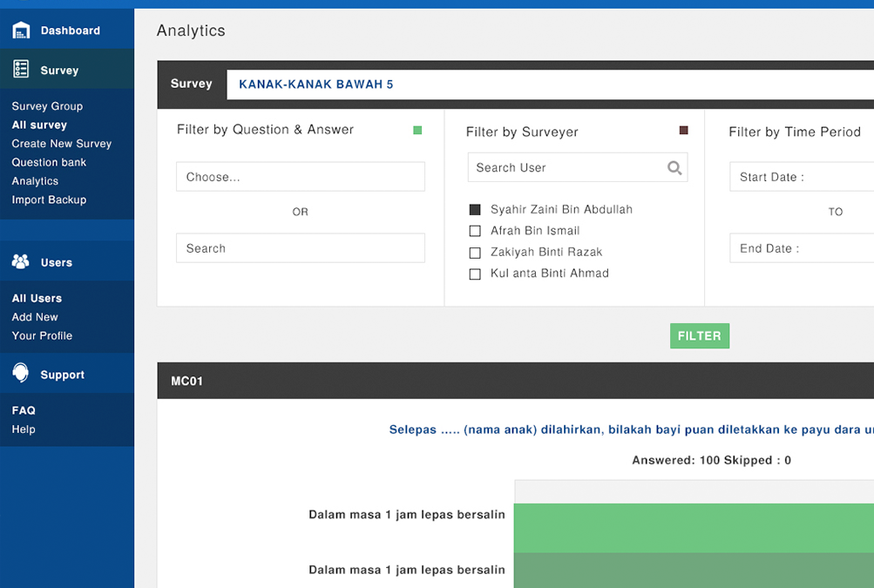Click the Analytics page heading
Viewport: 874px width, 588px height.
pyautogui.click(x=191, y=30)
